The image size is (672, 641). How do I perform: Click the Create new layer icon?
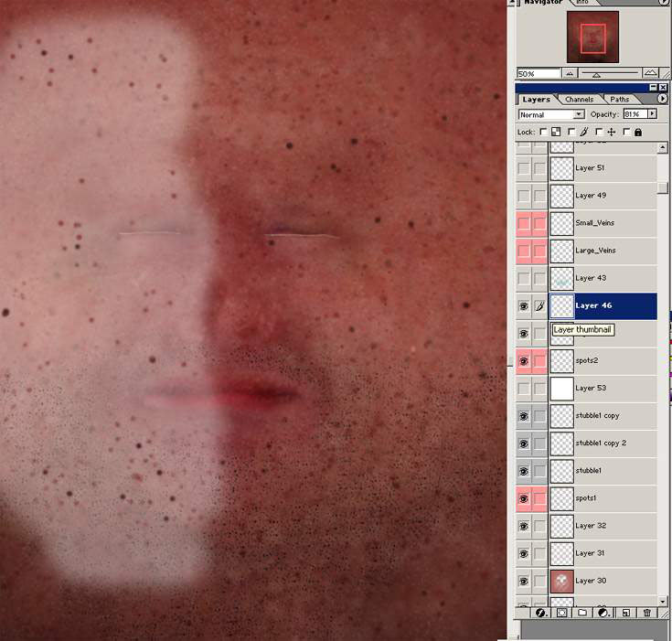pos(625,613)
